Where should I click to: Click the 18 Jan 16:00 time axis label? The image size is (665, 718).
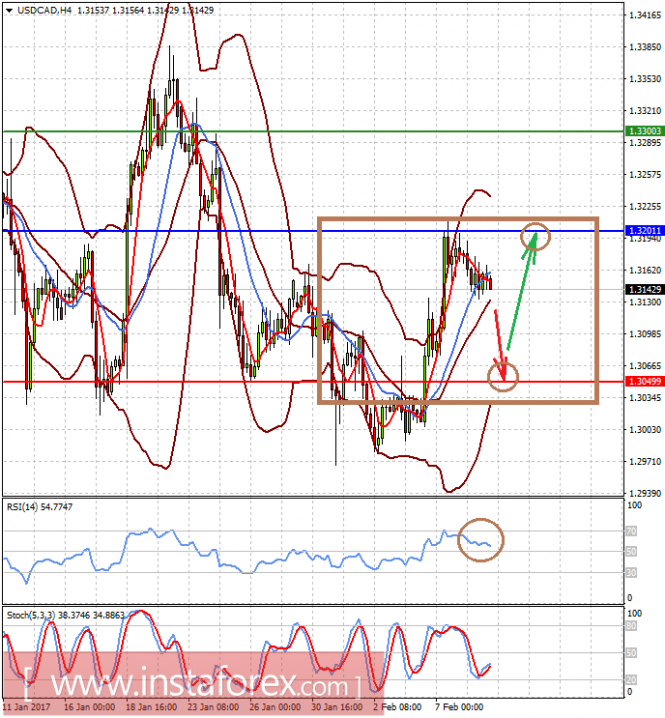151,707
